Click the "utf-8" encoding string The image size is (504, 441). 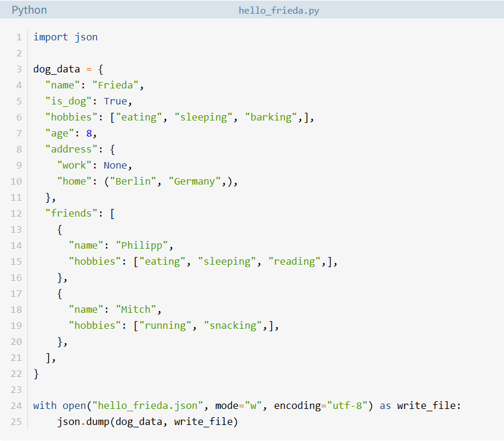pyautogui.click(x=347, y=405)
